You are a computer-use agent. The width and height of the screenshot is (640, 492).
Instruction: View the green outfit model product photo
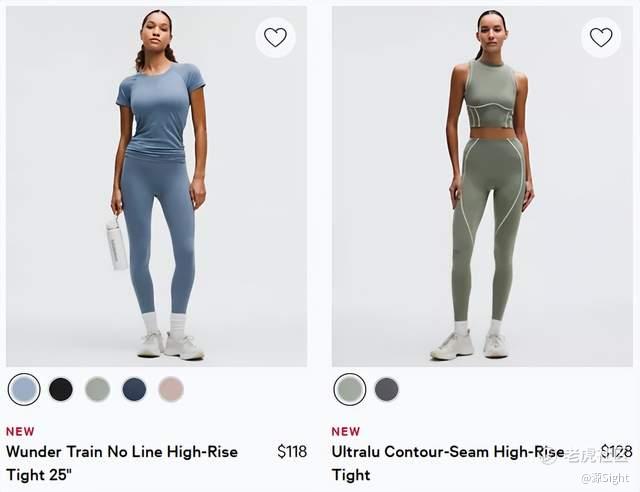(x=482, y=186)
